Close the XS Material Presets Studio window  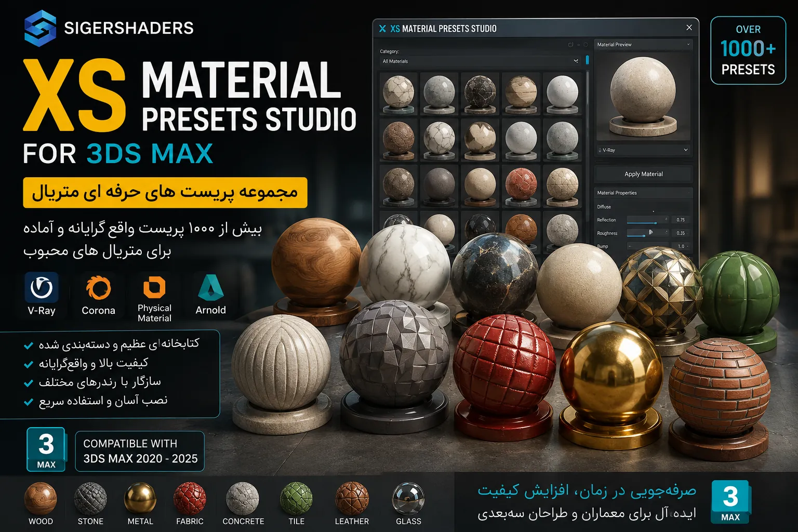tap(689, 28)
